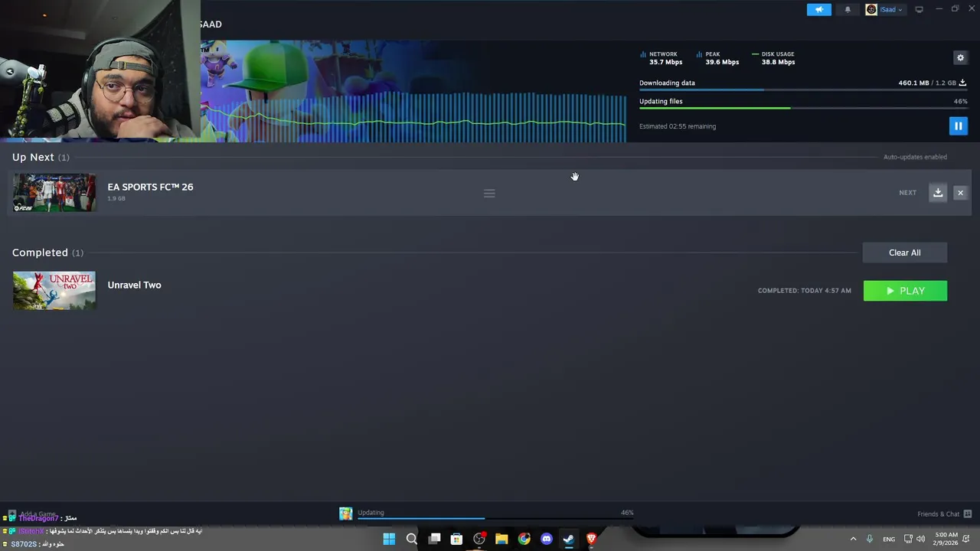The height and width of the screenshot is (551, 980).
Task: Open Windows taskbar search
Action: (411, 539)
